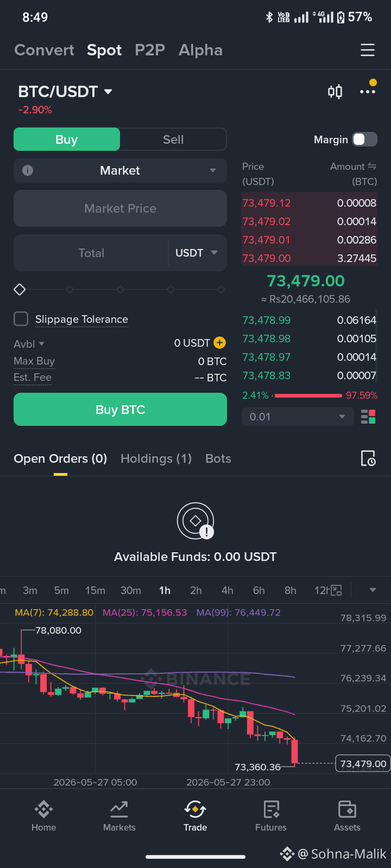Open the Bots tab
This screenshot has height=868, width=391.
(x=218, y=458)
